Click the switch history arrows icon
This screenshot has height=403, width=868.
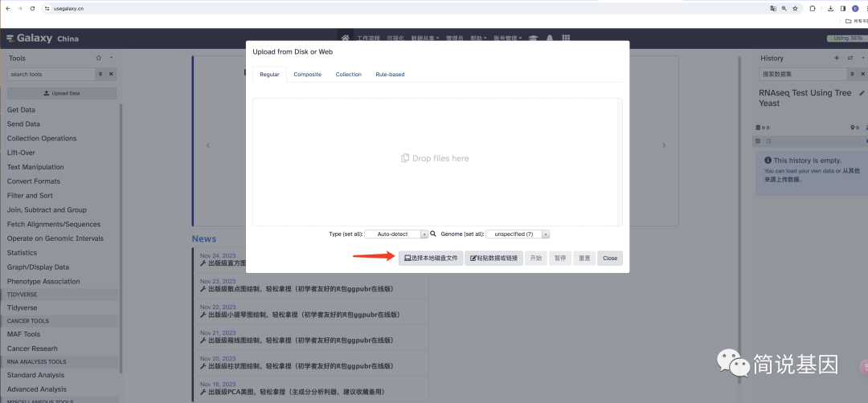tap(850, 58)
